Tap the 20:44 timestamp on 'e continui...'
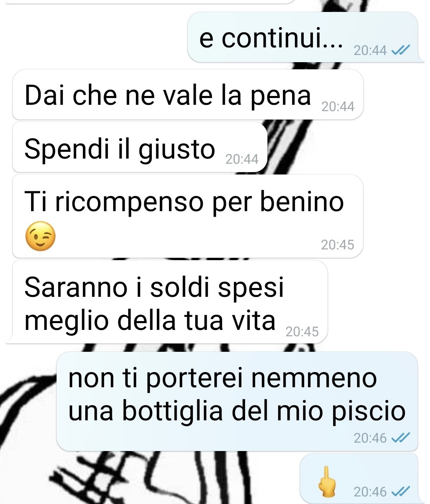 [x=370, y=50]
